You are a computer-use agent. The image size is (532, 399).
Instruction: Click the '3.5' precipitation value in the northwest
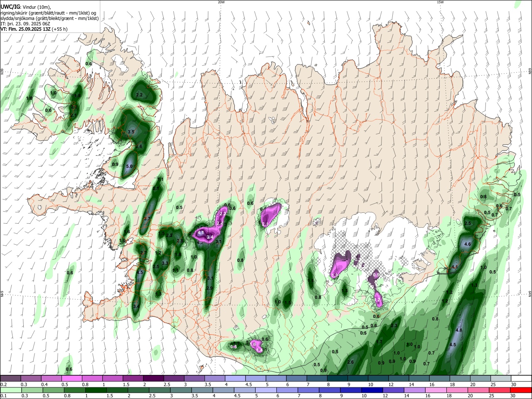131,132
